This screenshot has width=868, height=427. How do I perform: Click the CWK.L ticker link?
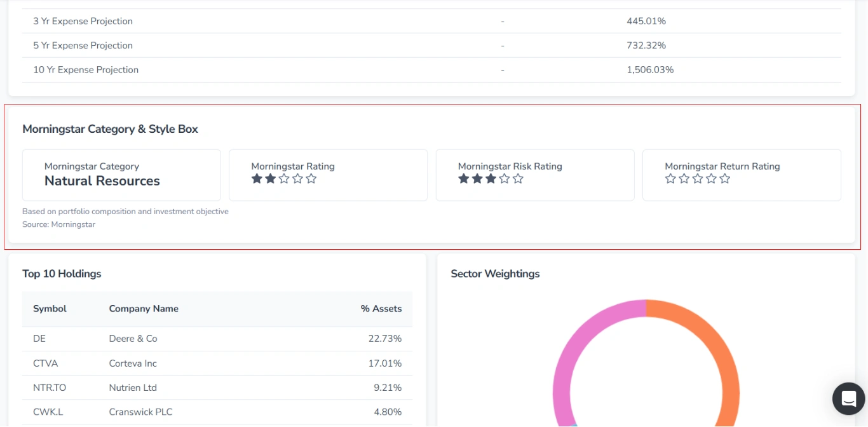pyautogui.click(x=47, y=412)
